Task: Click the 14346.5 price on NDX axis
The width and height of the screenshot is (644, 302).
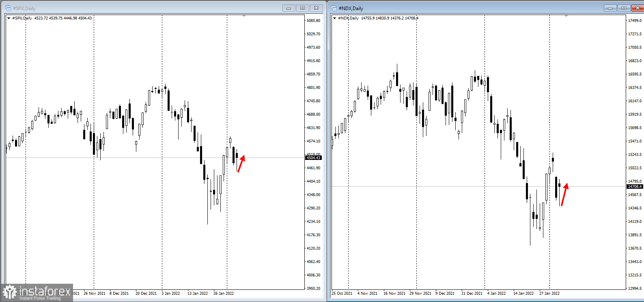Action: (635, 208)
